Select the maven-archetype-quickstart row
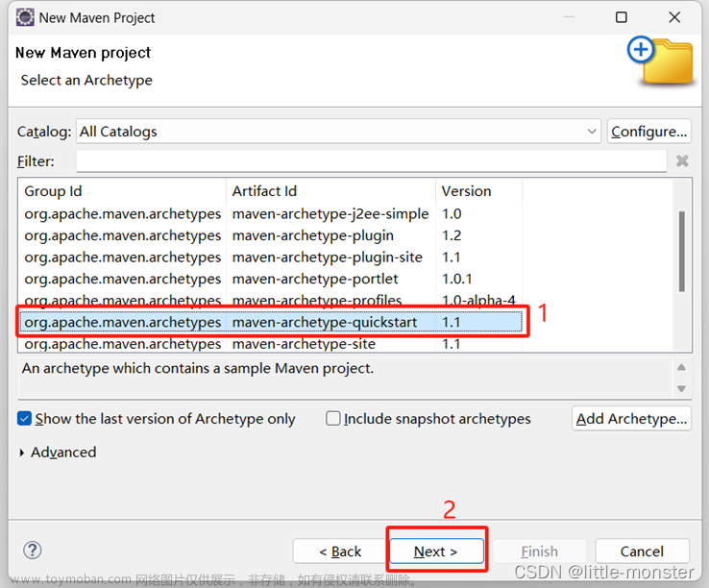 pyautogui.click(x=270, y=322)
